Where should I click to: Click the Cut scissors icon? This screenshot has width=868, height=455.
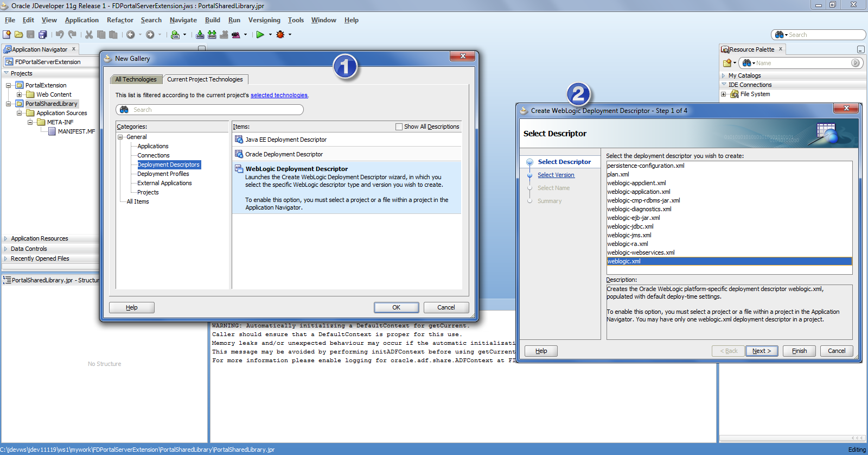[89, 34]
